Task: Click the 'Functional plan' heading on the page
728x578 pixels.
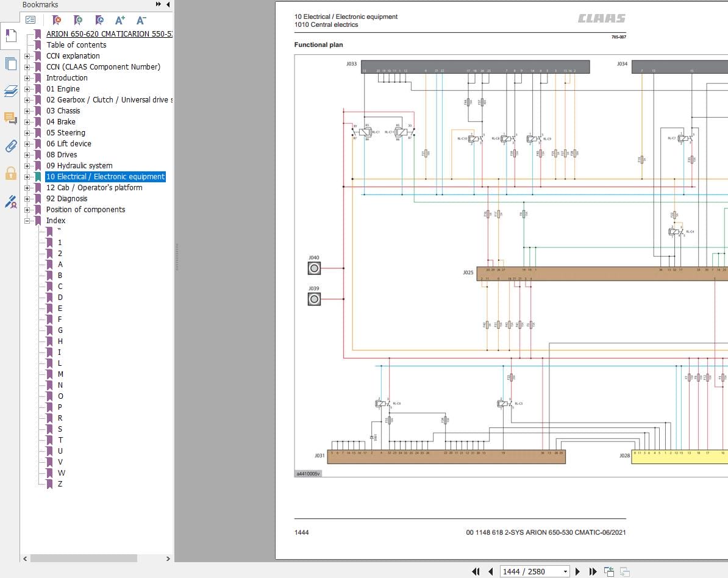Action: coord(318,45)
